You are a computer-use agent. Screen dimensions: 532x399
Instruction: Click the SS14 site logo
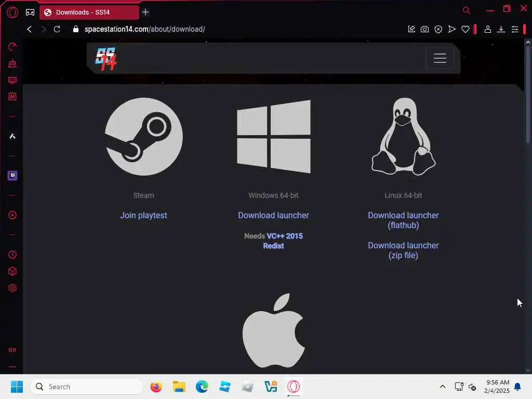coord(106,58)
